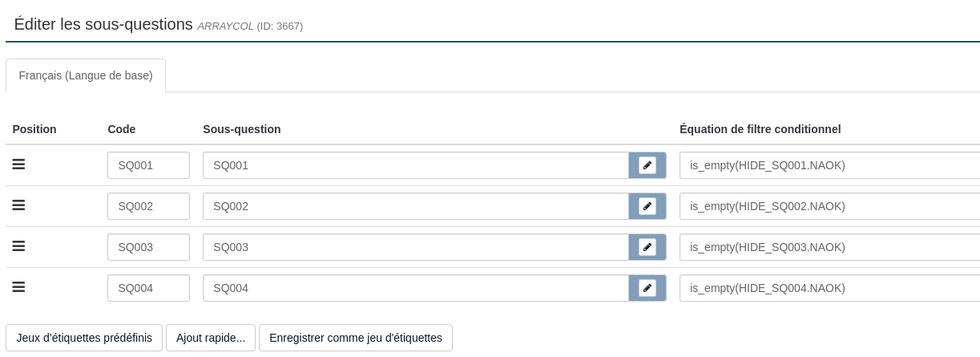The width and height of the screenshot is (980, 357).
Task: Click the is_empty(HIDE_SQ002.NAOK) filter equation field
Action: click(829, 206)
